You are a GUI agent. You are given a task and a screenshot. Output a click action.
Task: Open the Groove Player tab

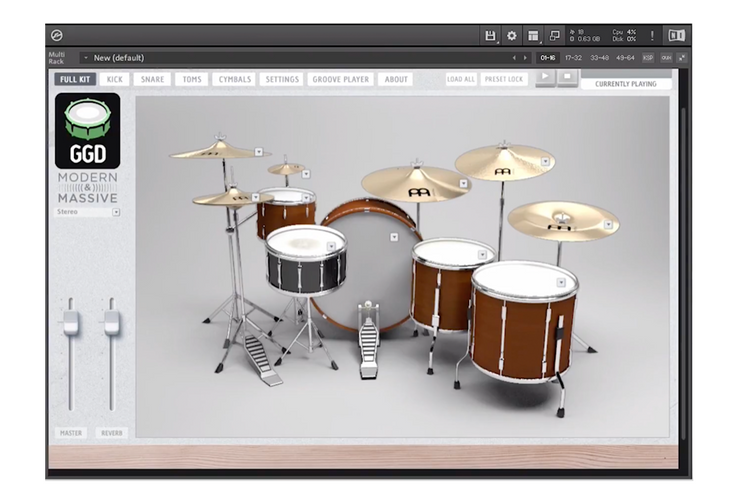[340, 79]
